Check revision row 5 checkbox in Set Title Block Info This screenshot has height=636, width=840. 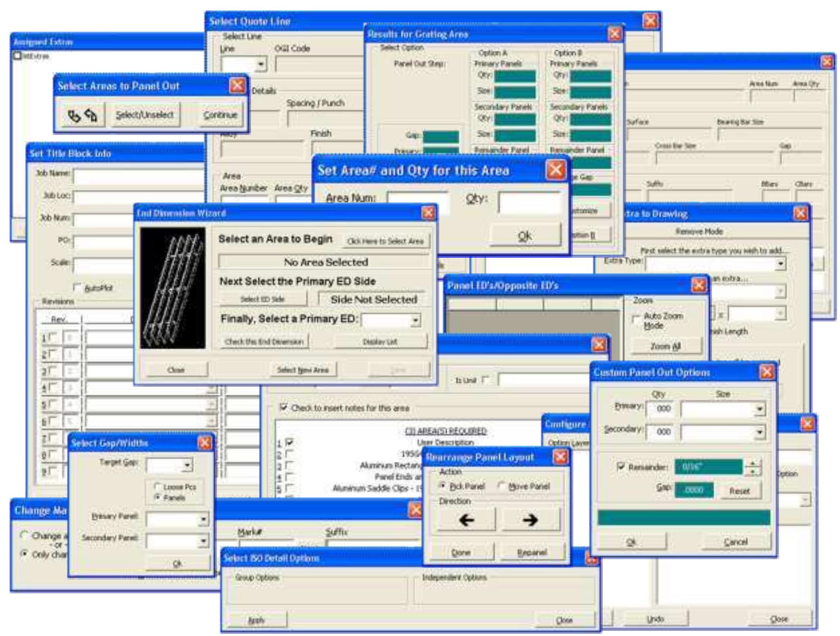(x=53, y=404)
